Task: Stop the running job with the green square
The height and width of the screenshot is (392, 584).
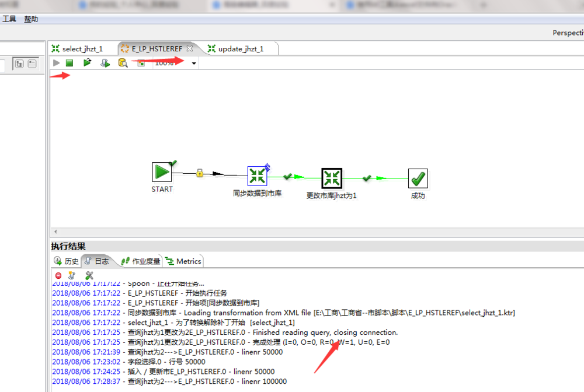Action: pyautogui.click(x=69, y=63)
